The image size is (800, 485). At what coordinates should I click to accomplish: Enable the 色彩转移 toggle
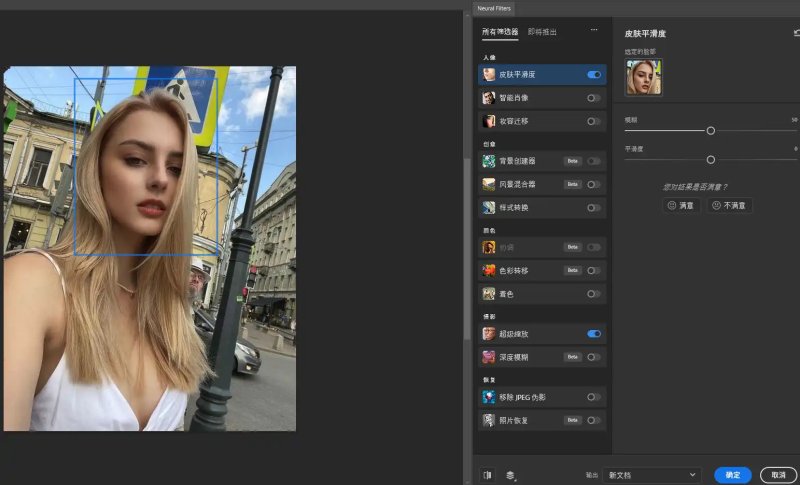[594, 270]
